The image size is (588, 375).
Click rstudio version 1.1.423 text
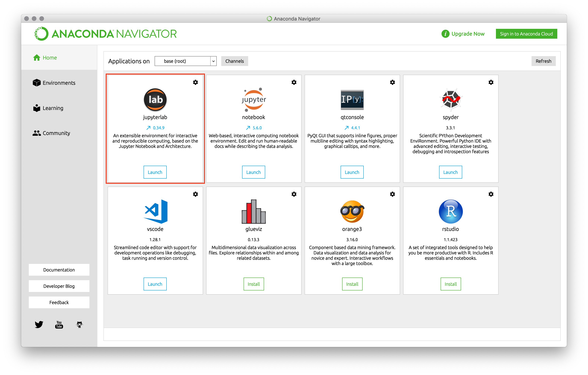[451, 240]
